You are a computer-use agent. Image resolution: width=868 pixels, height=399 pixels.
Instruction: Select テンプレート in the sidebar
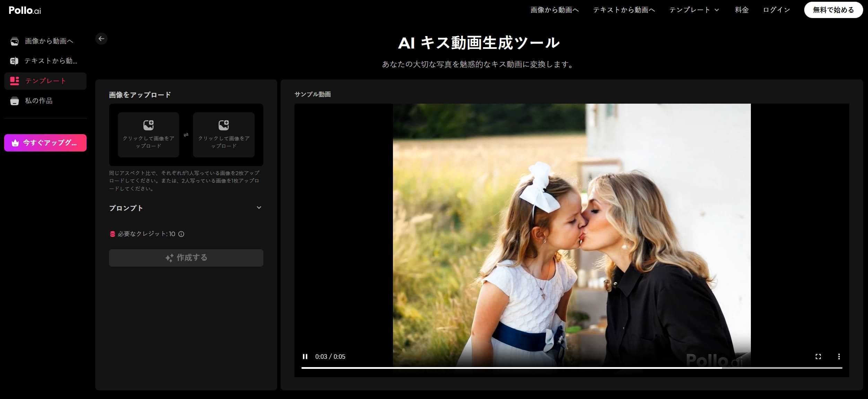(45, 81)
